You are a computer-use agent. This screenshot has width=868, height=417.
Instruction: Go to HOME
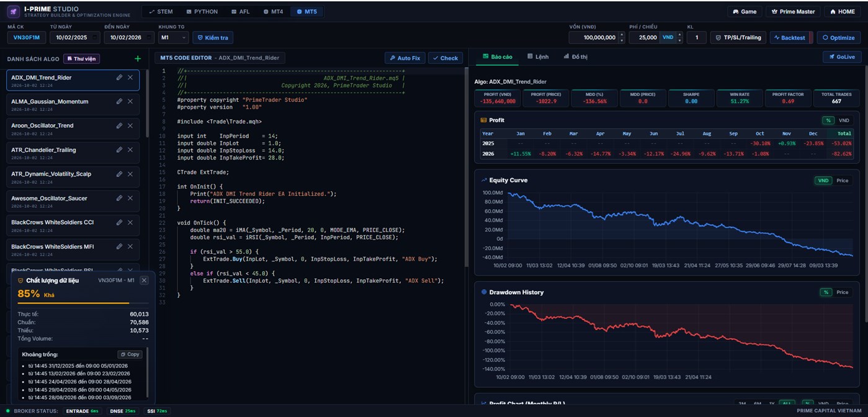842,12
